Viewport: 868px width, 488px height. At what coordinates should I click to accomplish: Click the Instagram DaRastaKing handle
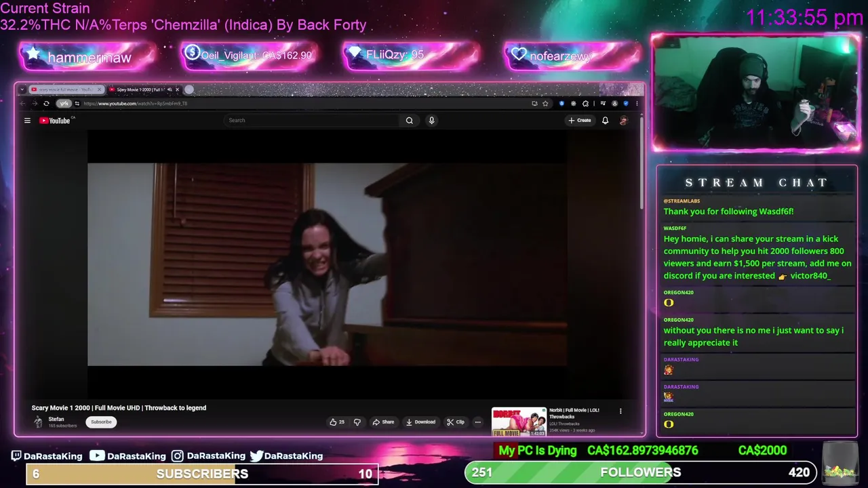tap(208, 455)
